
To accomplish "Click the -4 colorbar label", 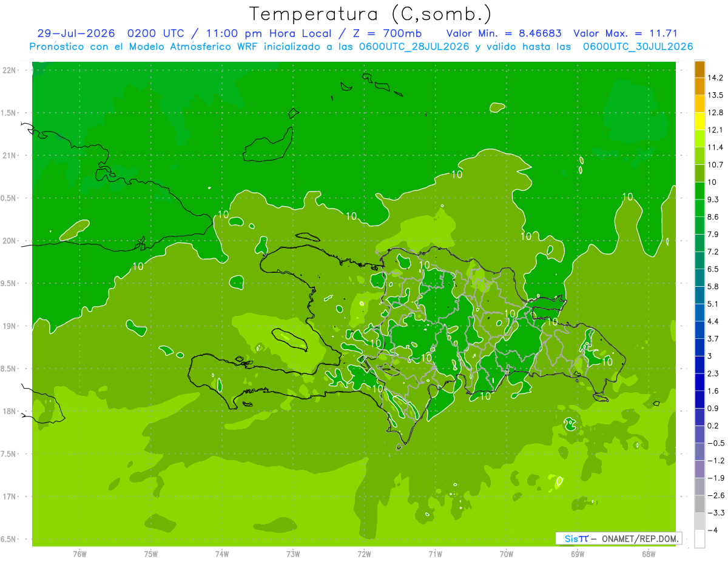I will click(712, 530).
